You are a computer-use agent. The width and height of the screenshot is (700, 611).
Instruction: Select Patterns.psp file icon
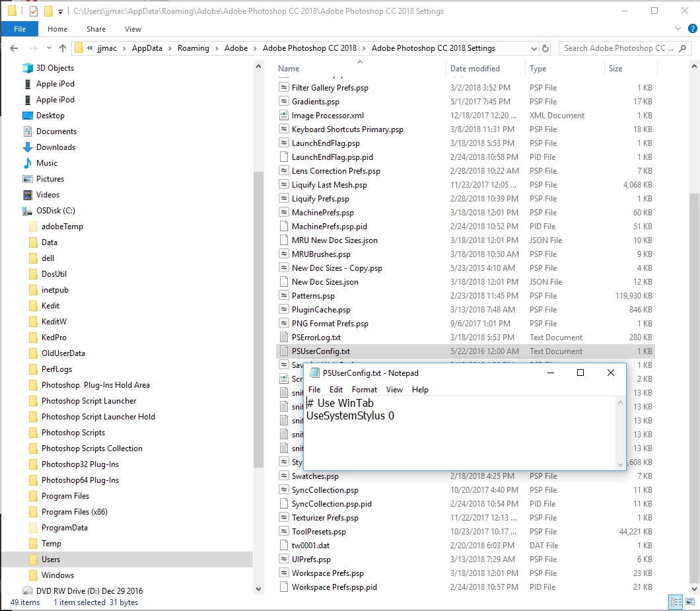click(283, 295)
